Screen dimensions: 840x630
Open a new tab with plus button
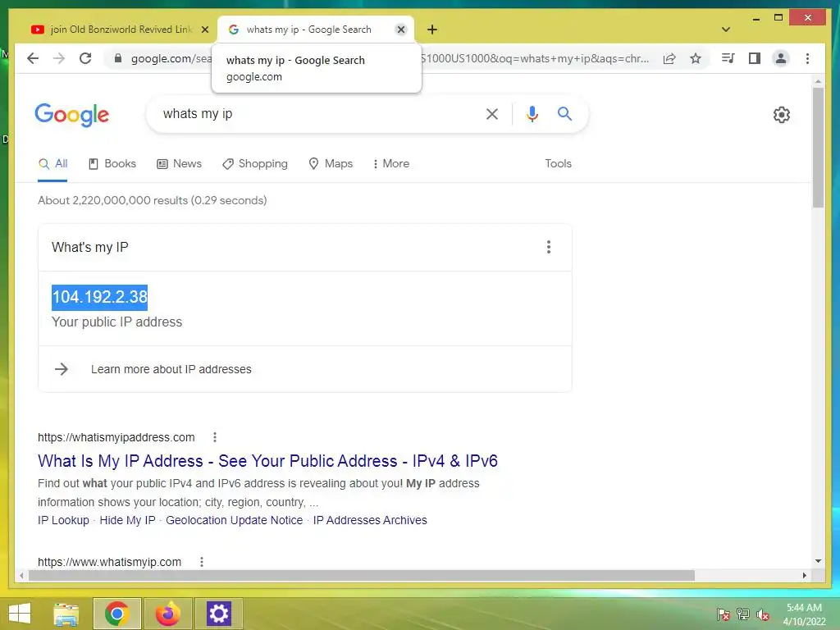point(432,30)
